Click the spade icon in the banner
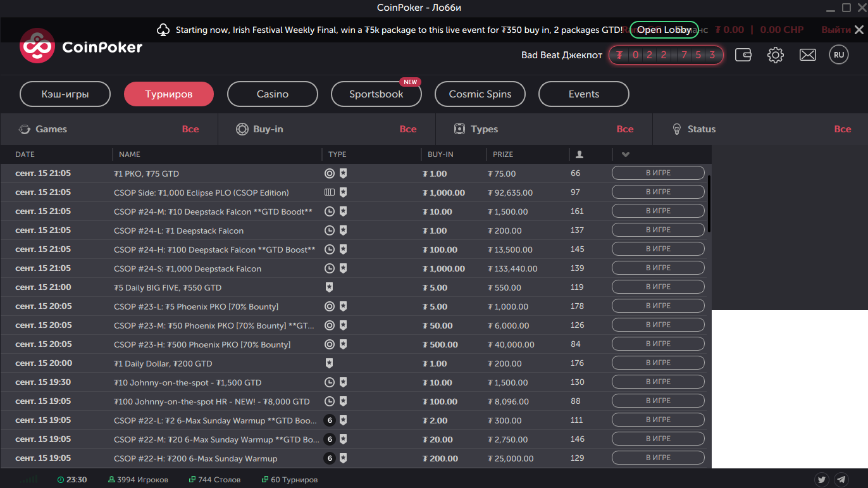 pos(163,30)
